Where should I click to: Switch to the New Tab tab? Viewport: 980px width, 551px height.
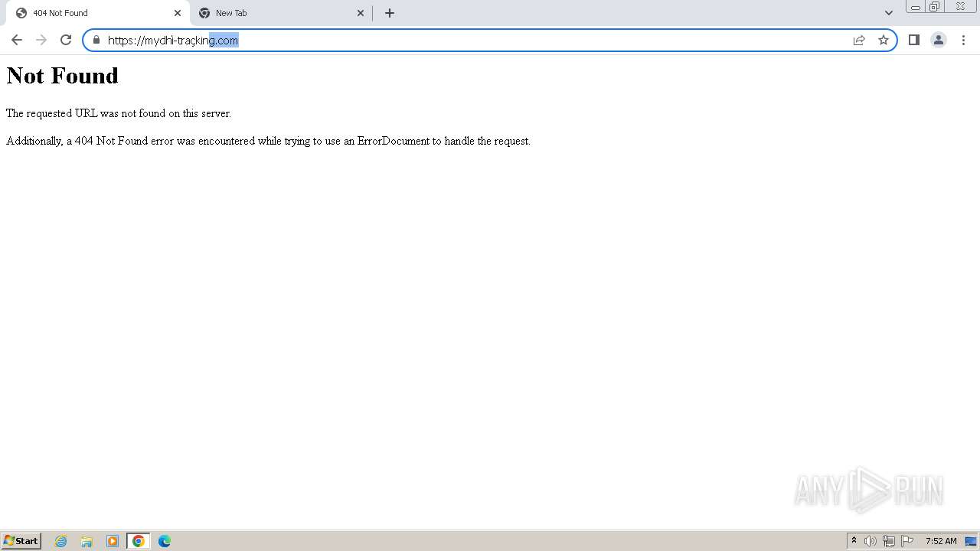coord(280,13)
